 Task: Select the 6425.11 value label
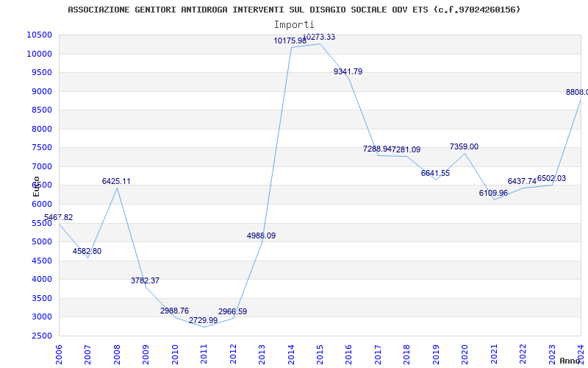tap(116, 181)
